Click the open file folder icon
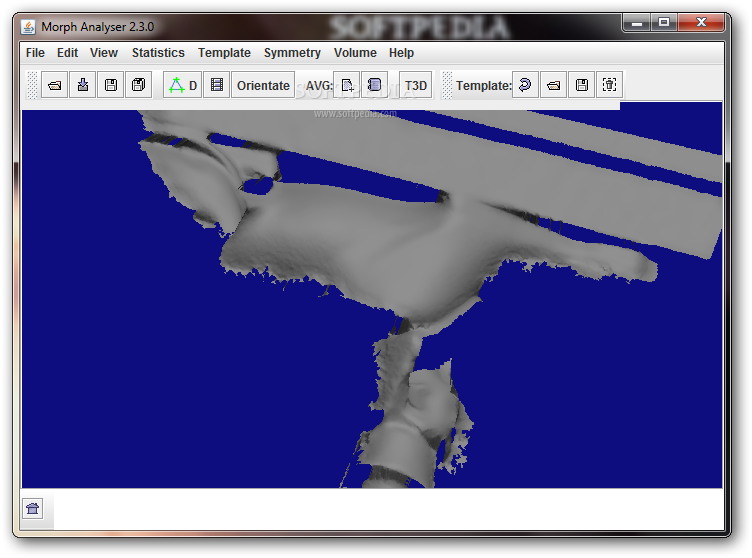 [x=55, y=85]
